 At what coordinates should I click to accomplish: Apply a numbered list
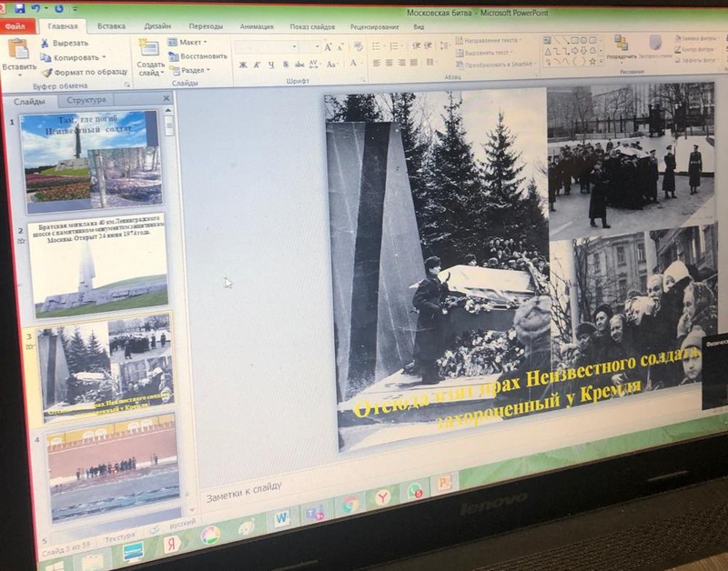point(395,46)
